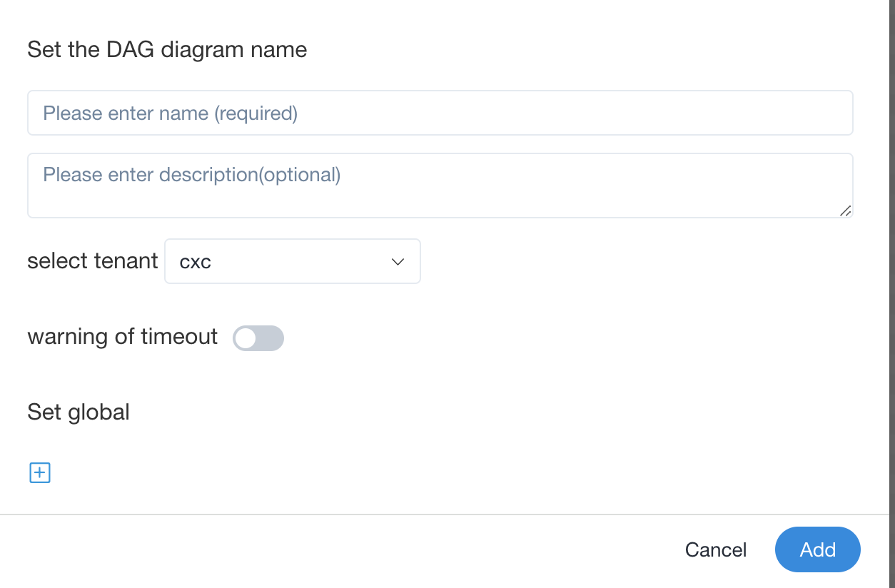Screen dimensions: 895x588
Task: Click the chevron arrow in tenant selector
Action: (398, 262)
